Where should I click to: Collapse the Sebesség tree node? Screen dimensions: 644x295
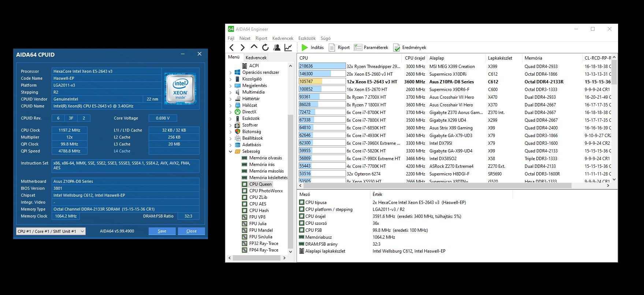[231, 151]
